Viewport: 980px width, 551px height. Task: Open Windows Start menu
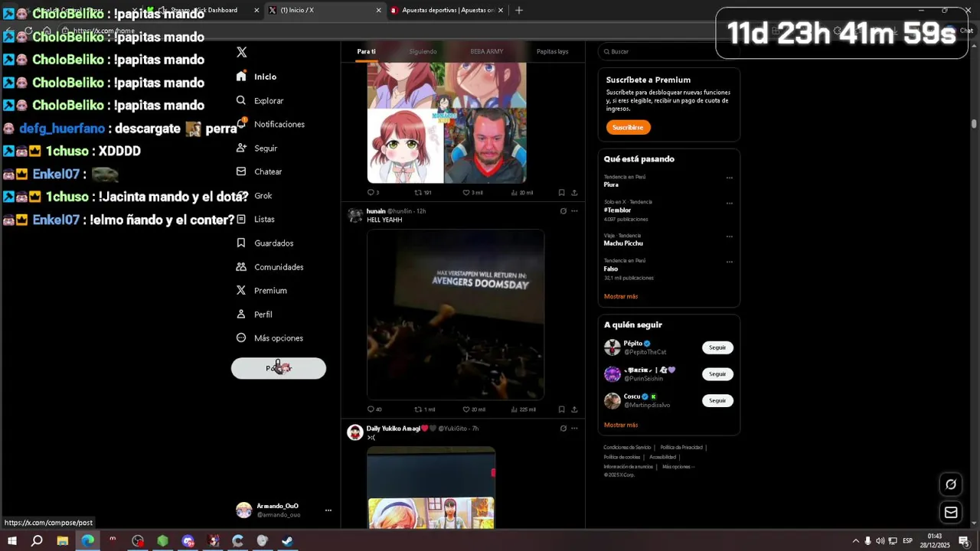[x=12, y=541]
